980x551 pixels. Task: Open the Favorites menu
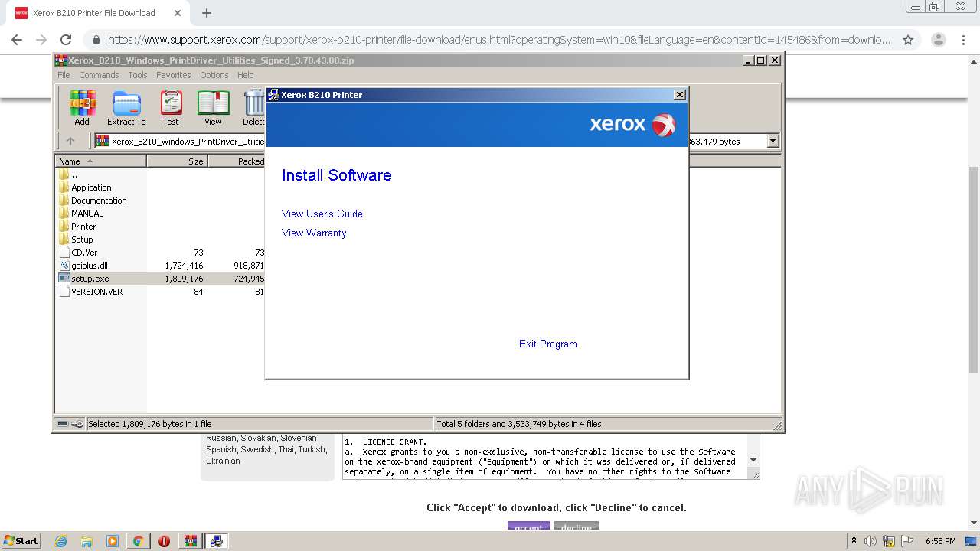point(174,75)
